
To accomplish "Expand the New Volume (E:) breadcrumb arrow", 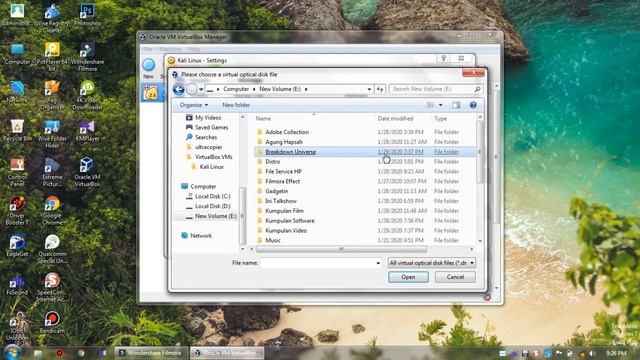I will point(306,89).
